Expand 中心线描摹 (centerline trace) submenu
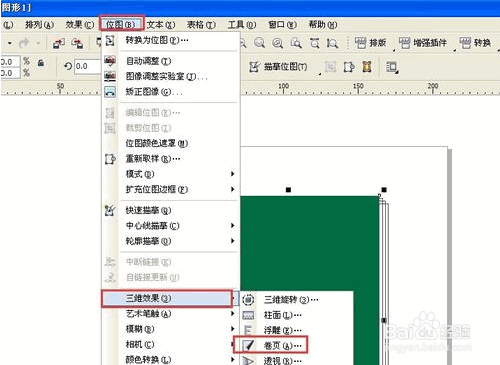This screenshot has width=500, height=365. (171, 226)
